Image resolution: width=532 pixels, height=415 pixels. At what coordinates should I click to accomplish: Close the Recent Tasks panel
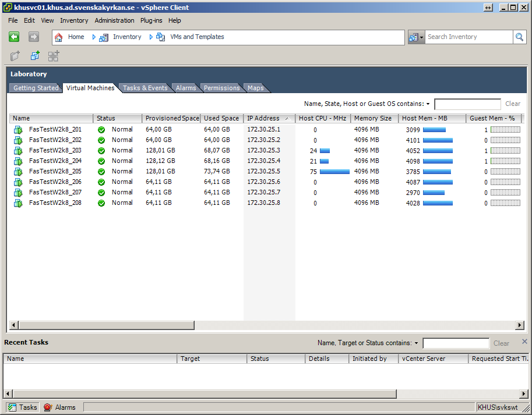point(524,342)
